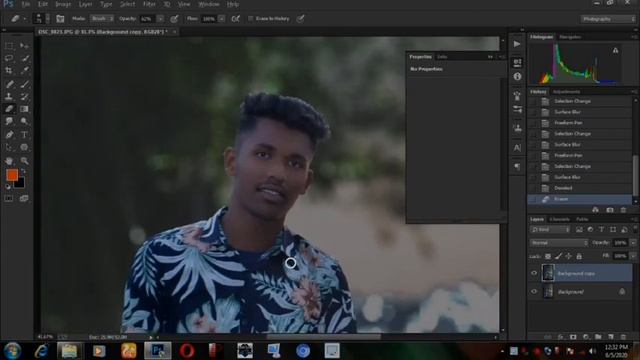Click the eraser Opacity percentage field
This screenshot has height=360, width=640.
(x=147, y=19)
